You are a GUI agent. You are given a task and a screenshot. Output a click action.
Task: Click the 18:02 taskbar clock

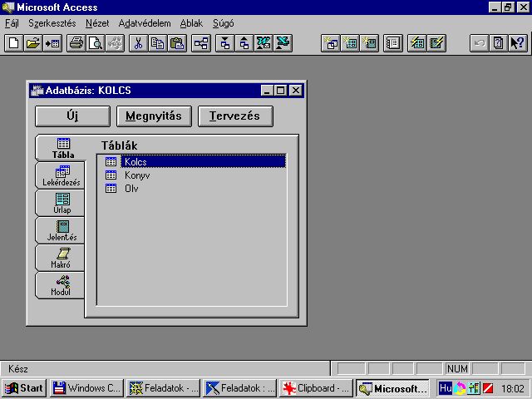pyautogui.click(x=513, y=388)
